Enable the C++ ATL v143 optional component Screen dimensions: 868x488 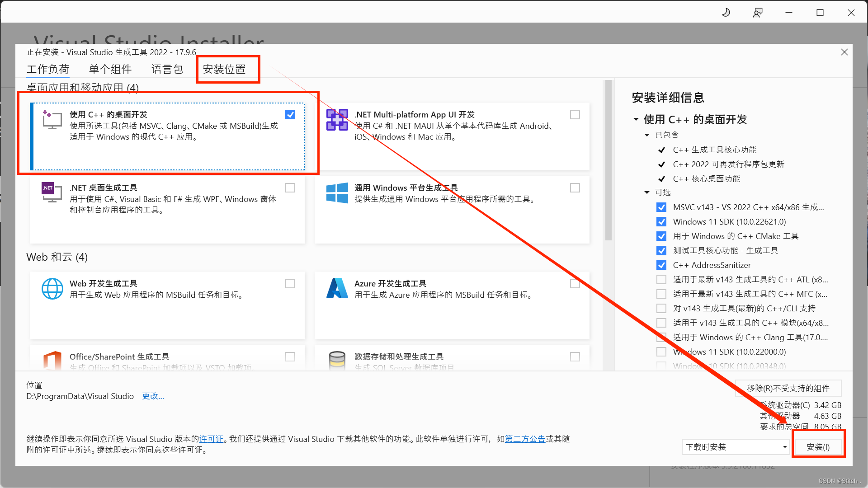pyautogui.click(x=661, y=280)
